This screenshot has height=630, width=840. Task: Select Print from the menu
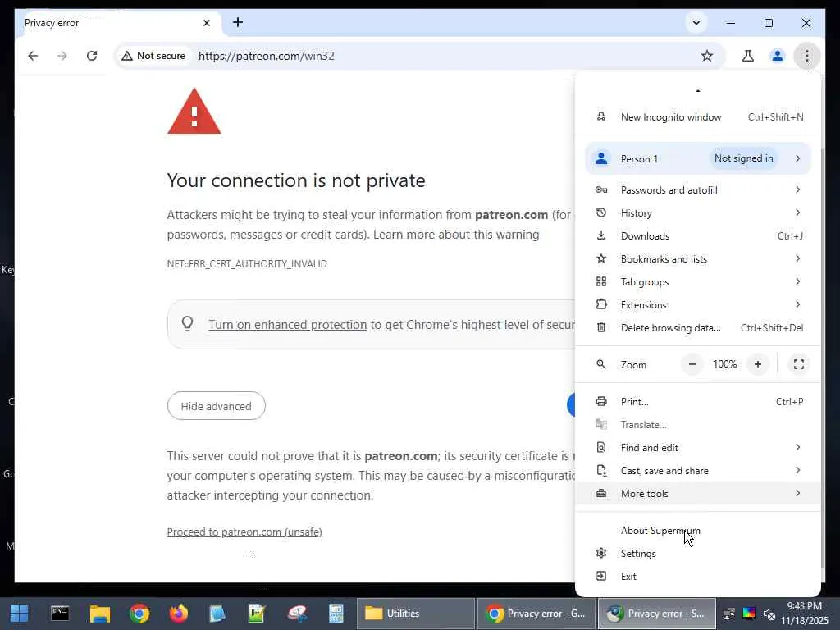pyautogui.click(x=697, y=401)
